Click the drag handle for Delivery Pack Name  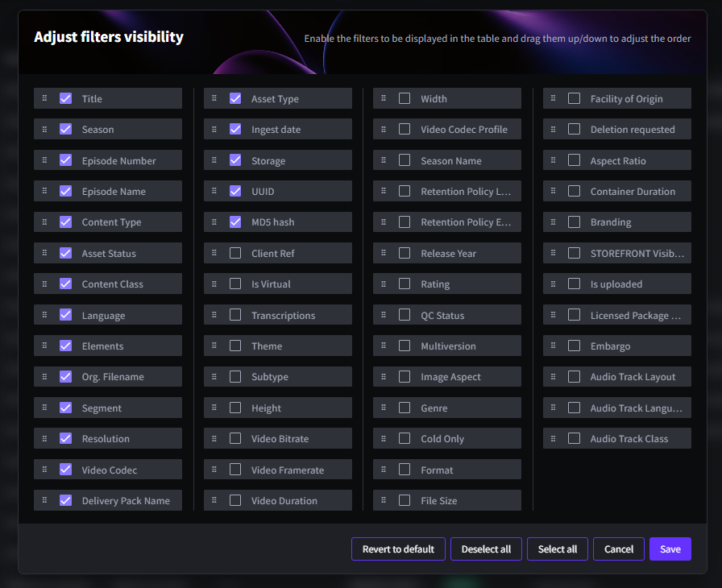pyautogui.click(x=44, y=499)
